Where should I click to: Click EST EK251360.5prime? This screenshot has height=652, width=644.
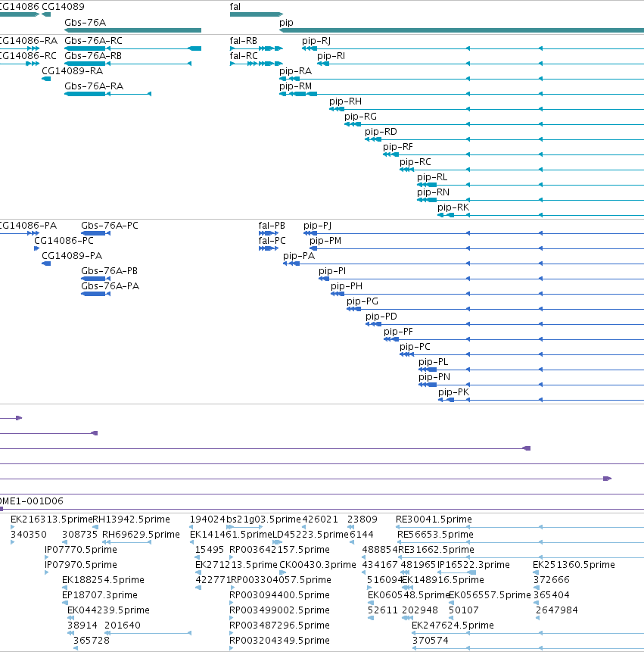[574, 565]
